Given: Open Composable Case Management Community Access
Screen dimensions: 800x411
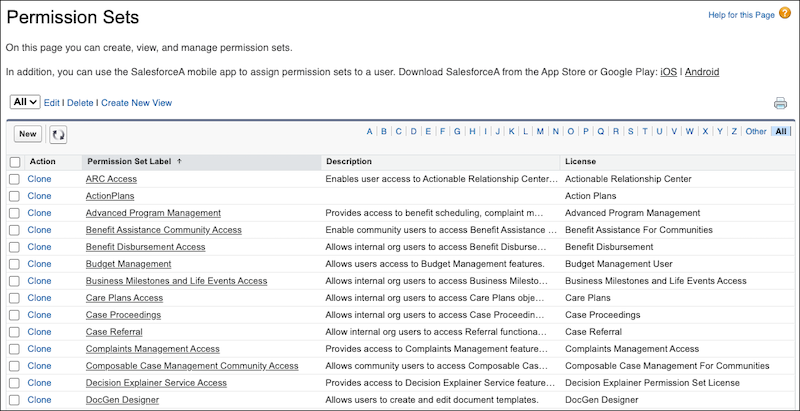Looking at the screenshot, I should [x=192, y=366].
